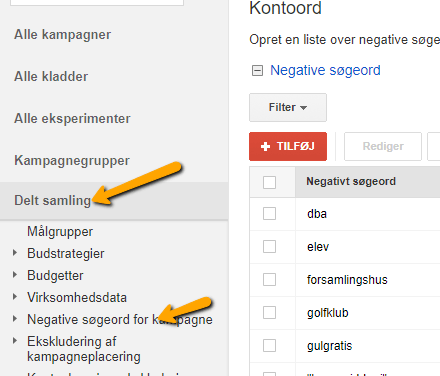Mark the golfklub checkbox
The height and width of the screenshot is (376, 440).
[269, 313]
